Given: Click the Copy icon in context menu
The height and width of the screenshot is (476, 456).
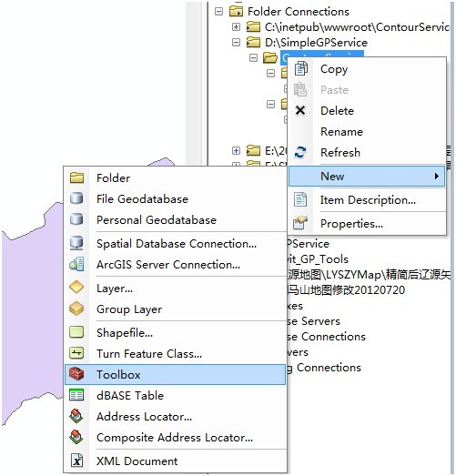Looking at the screenshot, I should 301,68.
